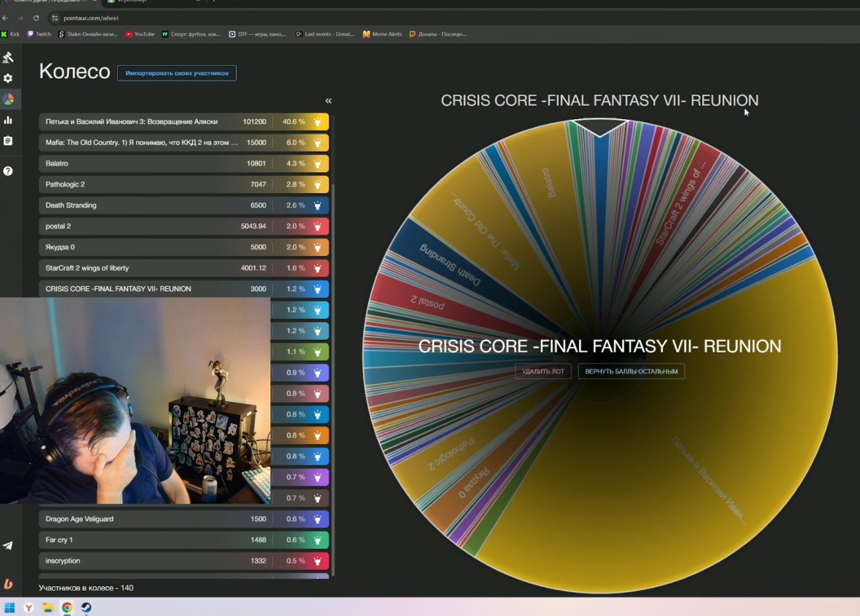The width and height of the screenshot is (860, 616).
Task: Click the УДАЛИТЬ ЛОТ button
Action: click(543, 371)
